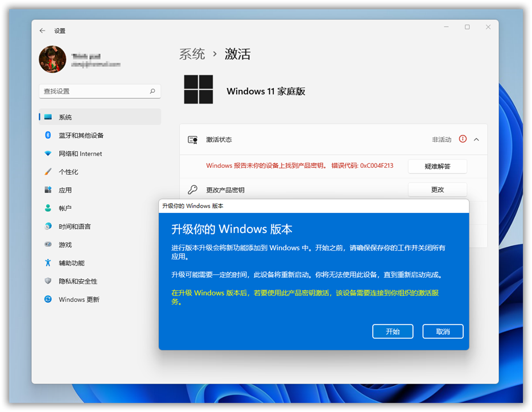Click the 时间和语言 globe clock icon
This screenshot has width=532, height=412.
coord(48,226)
